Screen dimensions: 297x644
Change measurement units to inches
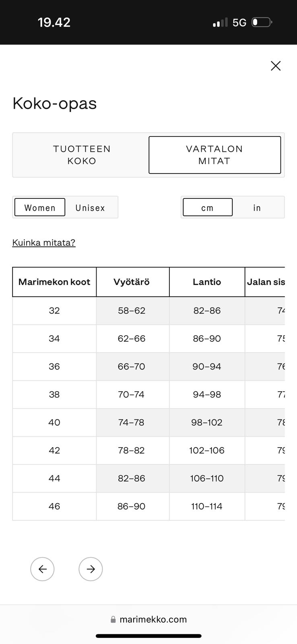(257, 207)
